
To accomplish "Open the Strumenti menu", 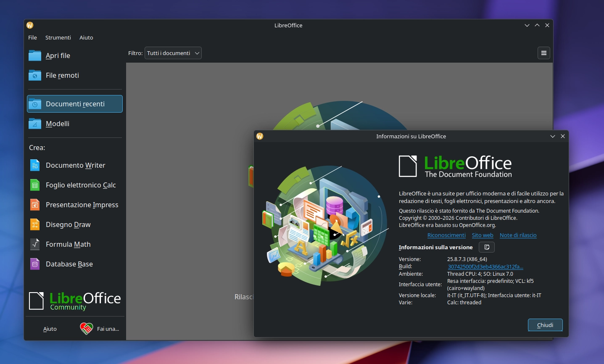I will (58, 37).
